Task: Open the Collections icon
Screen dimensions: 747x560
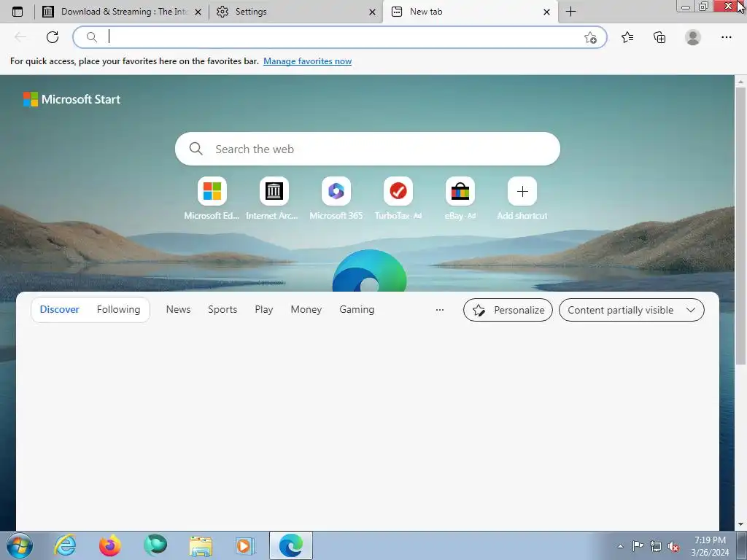Action: [659, 37]
